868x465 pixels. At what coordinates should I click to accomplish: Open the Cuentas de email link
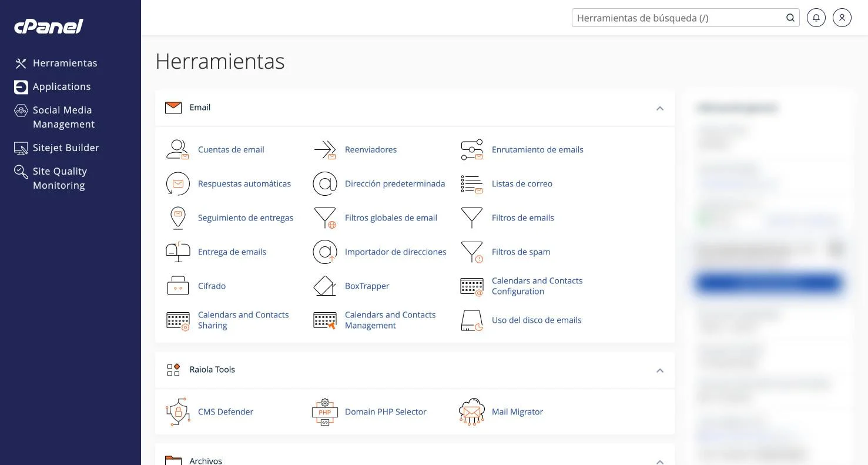pos(231,150)
